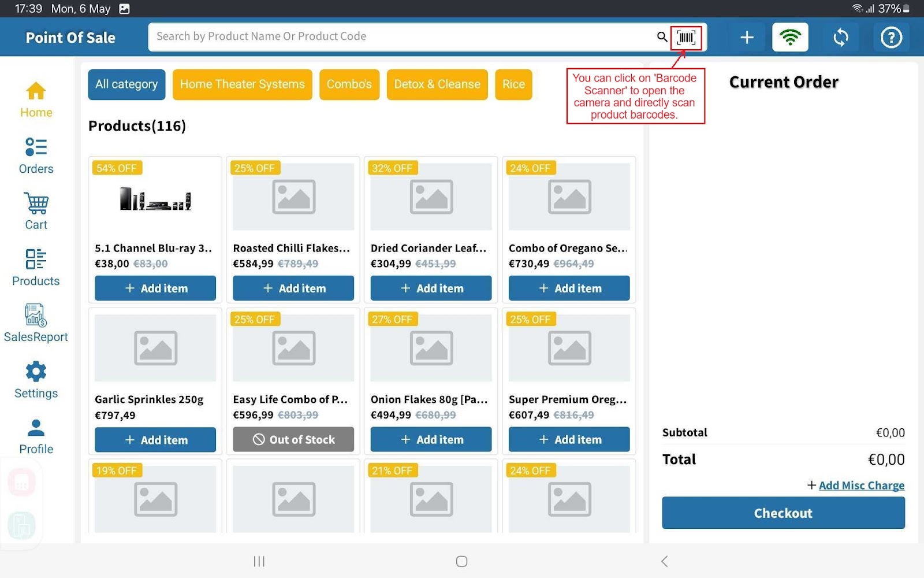The height and width of the screenshot is (578, 924).
Task: Filter by Home Theater Systems category
Action: pyautogui.click(x=242, y=84)
